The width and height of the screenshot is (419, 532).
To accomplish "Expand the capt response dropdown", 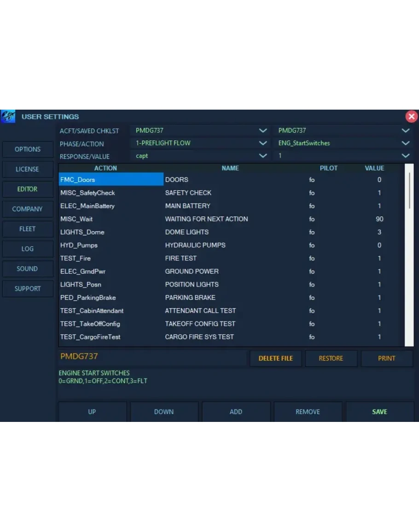I will pos(263,156).
